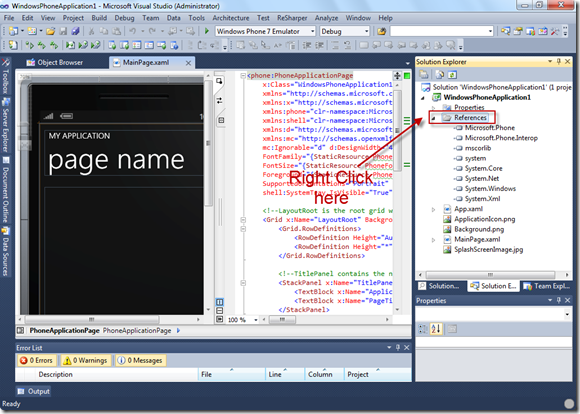Open the Windows Phone 7 Emulator dropdown
The image size is (580, 414).
[312, 31]
